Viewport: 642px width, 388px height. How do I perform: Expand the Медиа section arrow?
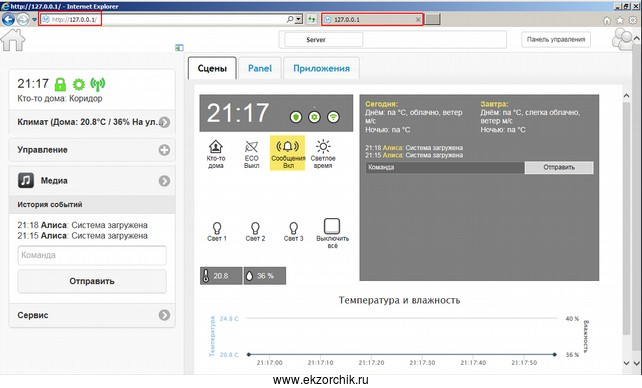pos(165,180)
